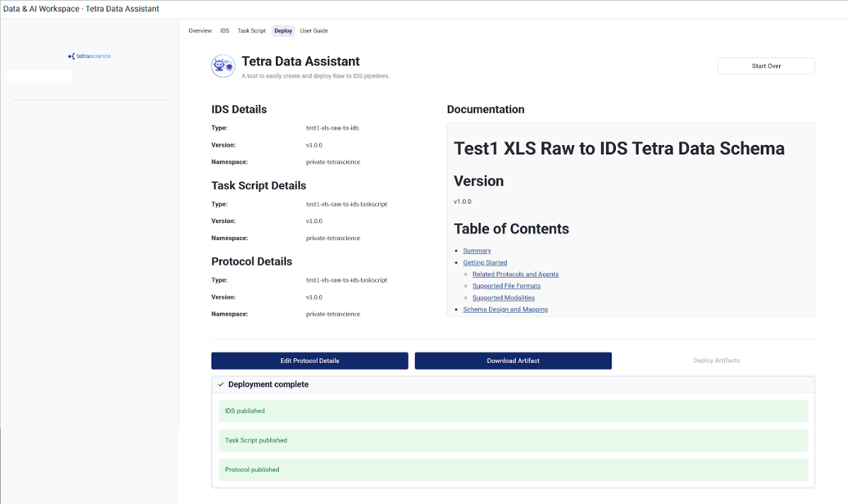The width and height of the screenshot is (848, 504).
Task: Click the Start Over button
Action: [x=766, y=65]
